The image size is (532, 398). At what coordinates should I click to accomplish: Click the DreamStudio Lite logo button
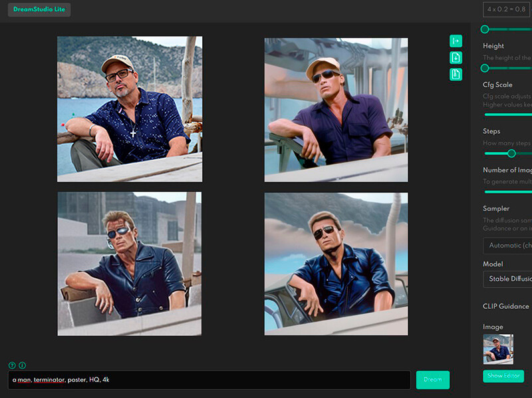39,9
